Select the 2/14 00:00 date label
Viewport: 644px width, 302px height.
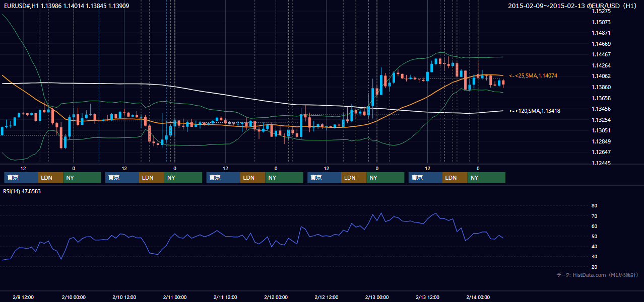tap(478, 297)
